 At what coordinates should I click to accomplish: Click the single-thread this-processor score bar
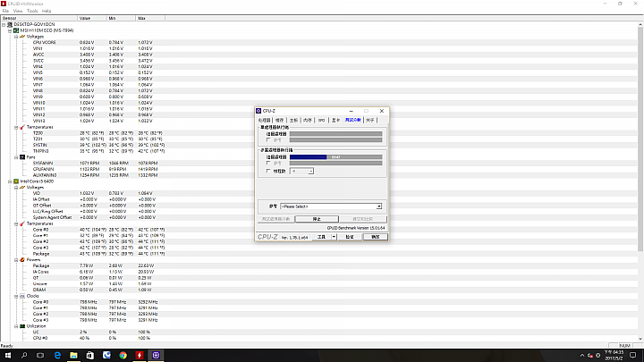(335, 134)
